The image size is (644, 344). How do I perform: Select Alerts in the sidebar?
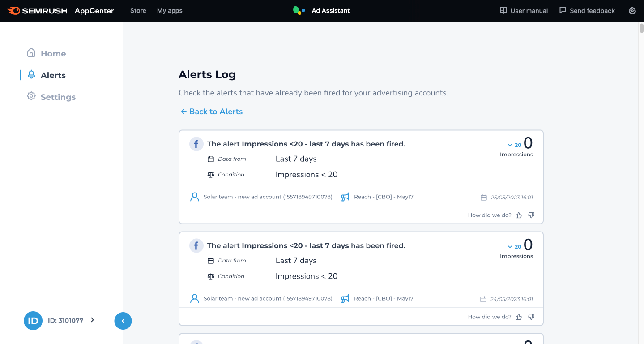pyautogui.click(x=53, y=75)
